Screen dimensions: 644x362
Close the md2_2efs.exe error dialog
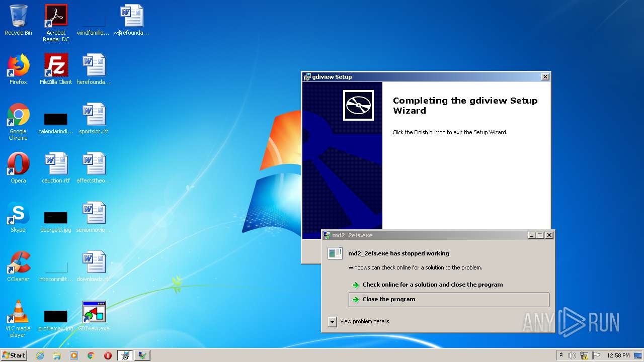[549, 235]
